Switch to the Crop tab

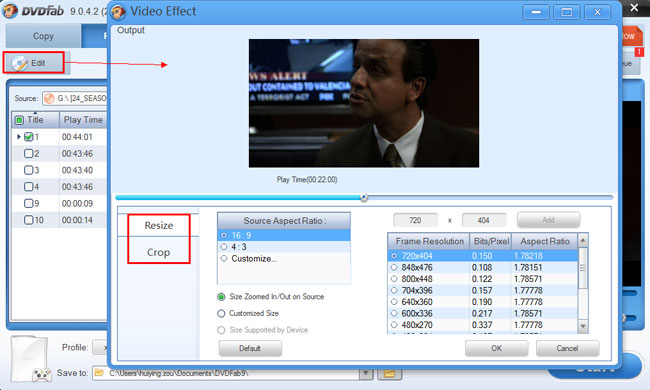tap(159, 252)
